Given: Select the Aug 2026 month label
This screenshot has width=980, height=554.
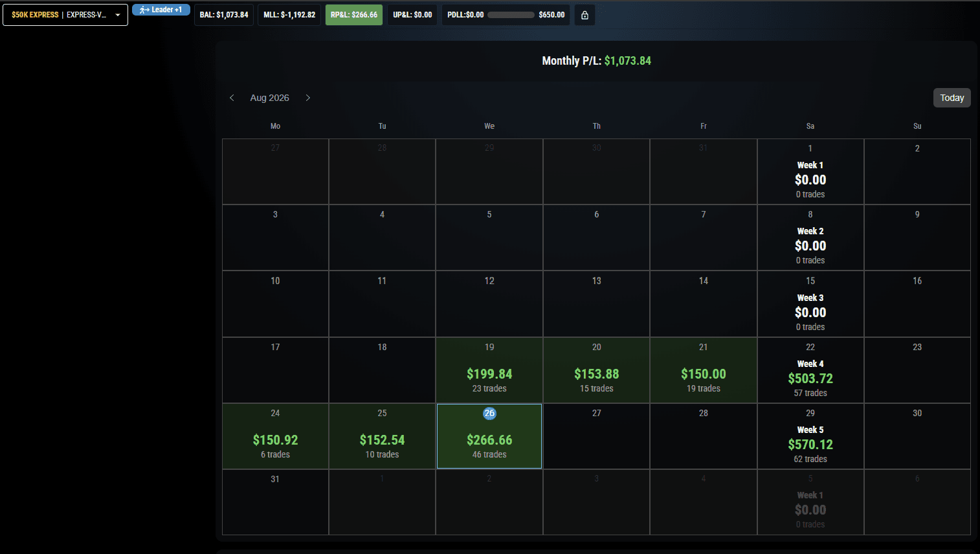Looking at the screenshot, I should pos(270,98).
